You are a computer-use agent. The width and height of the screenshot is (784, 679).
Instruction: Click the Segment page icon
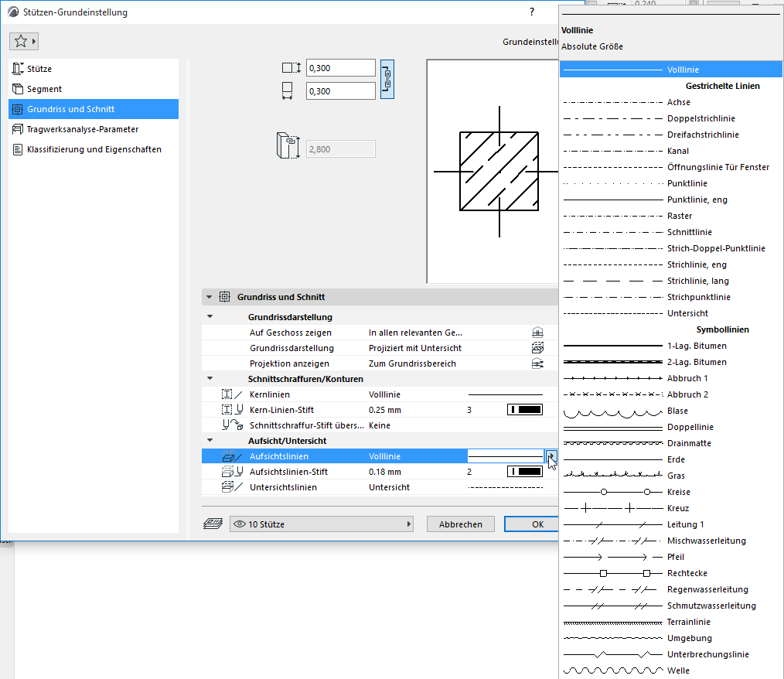[x=18, y=89]
